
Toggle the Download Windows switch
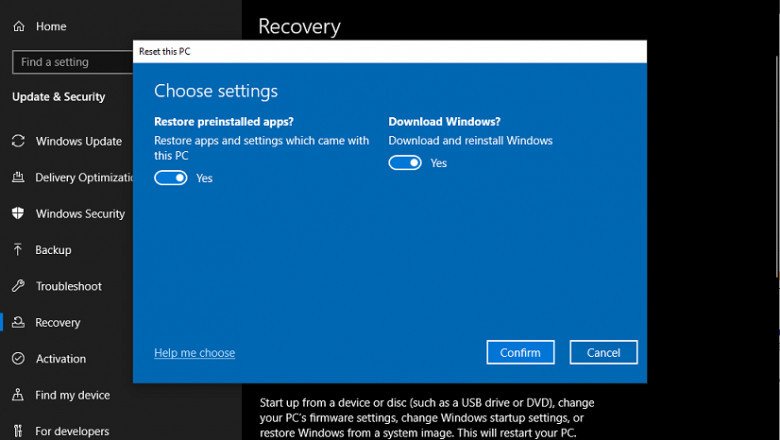[x=405, y=163]
